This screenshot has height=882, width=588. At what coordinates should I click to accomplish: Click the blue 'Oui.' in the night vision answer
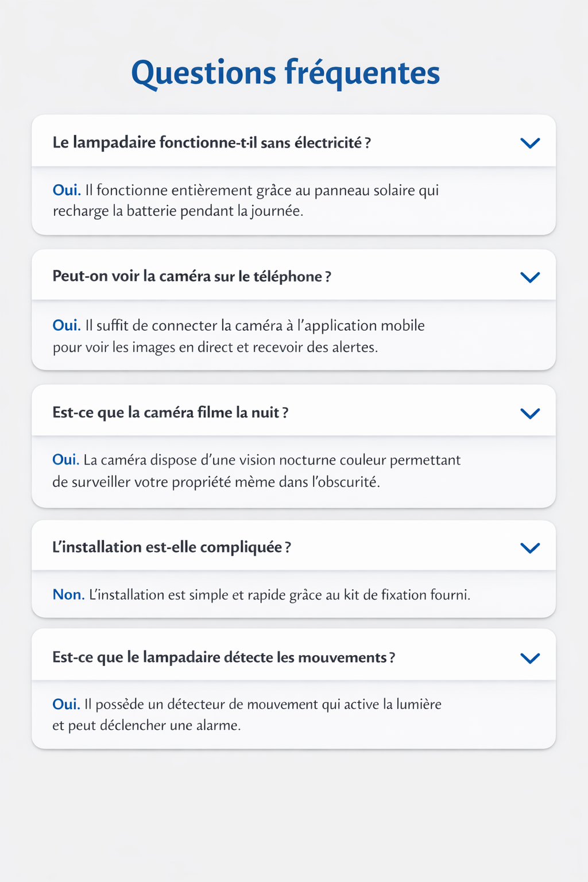pyautogui.click(x=65, y=460)
